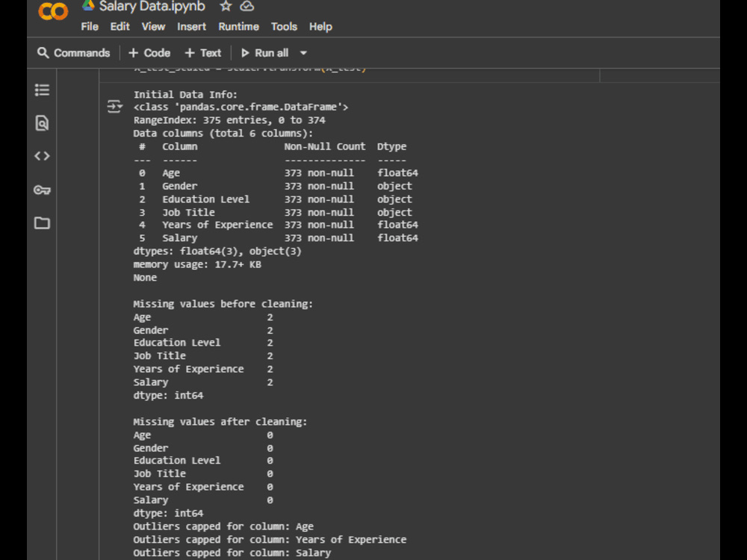This screenshot has height=560, width=747.
Task: Open the Runtime menu
Action: [239, 27]
